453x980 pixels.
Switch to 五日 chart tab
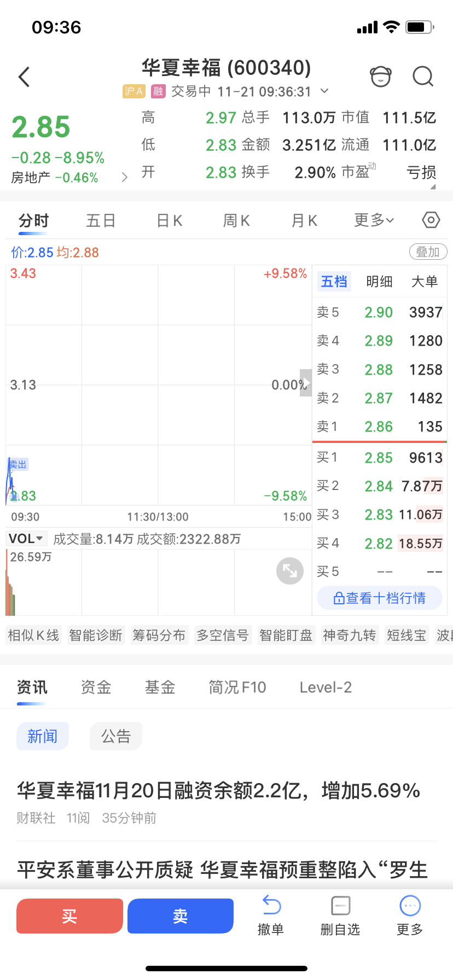(101, 221)
